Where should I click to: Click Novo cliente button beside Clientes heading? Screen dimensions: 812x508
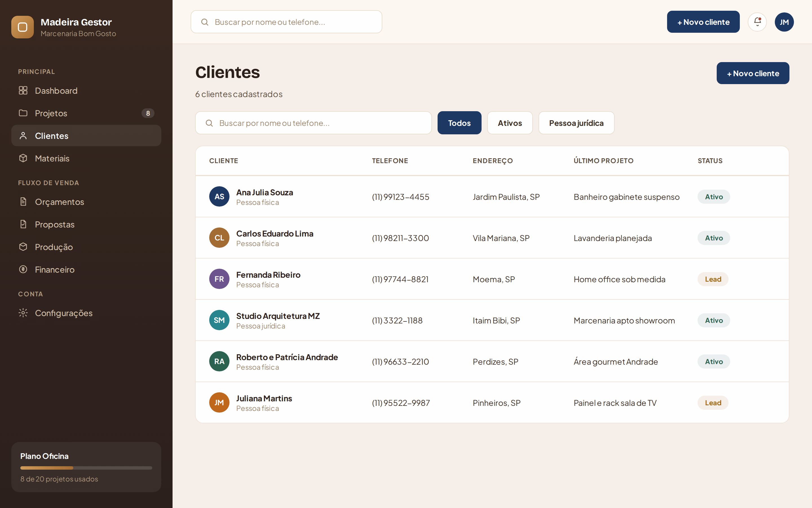tap(753, 73)
